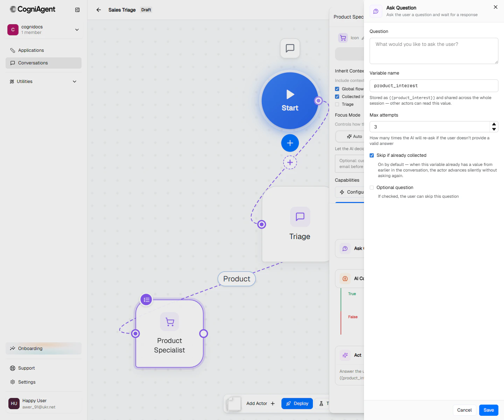Click the Configure capabilities button

[x=350, y=192]
